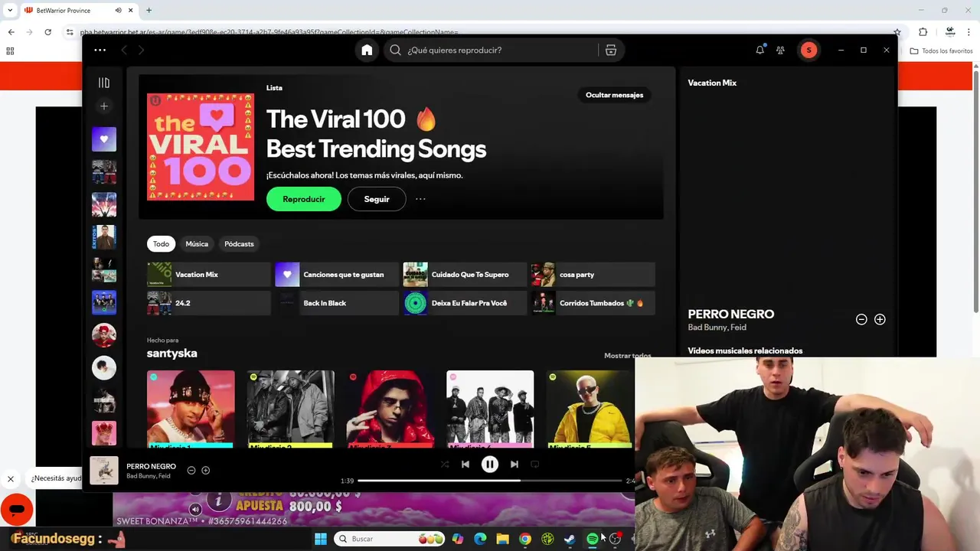Open Microsoft Edge from taskbar
Image resolution: width=980 pixels, height=551 pixels.
pos(480,539)
